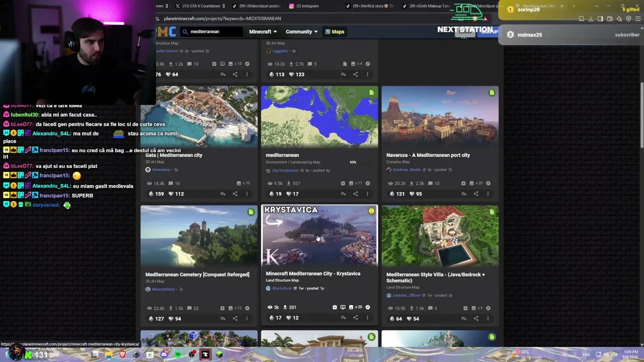Open Spotify from the taskbar

click(x=178, y=354)
